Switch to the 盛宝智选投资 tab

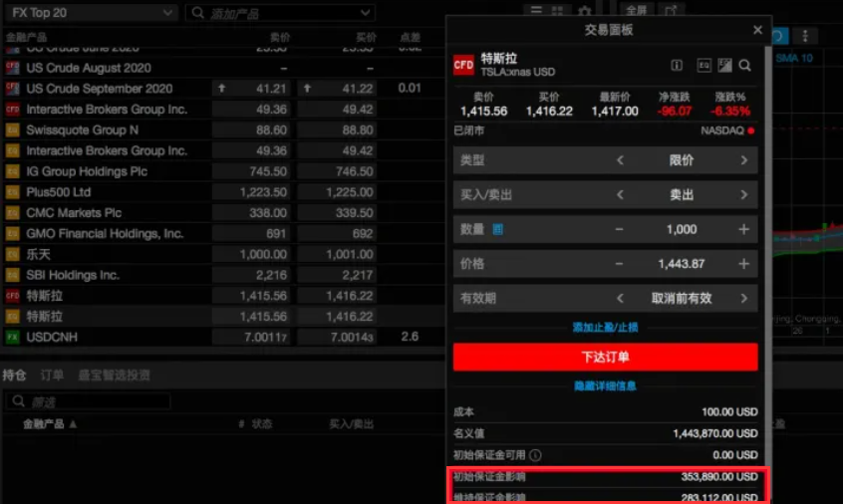click(x=114, y=376)
